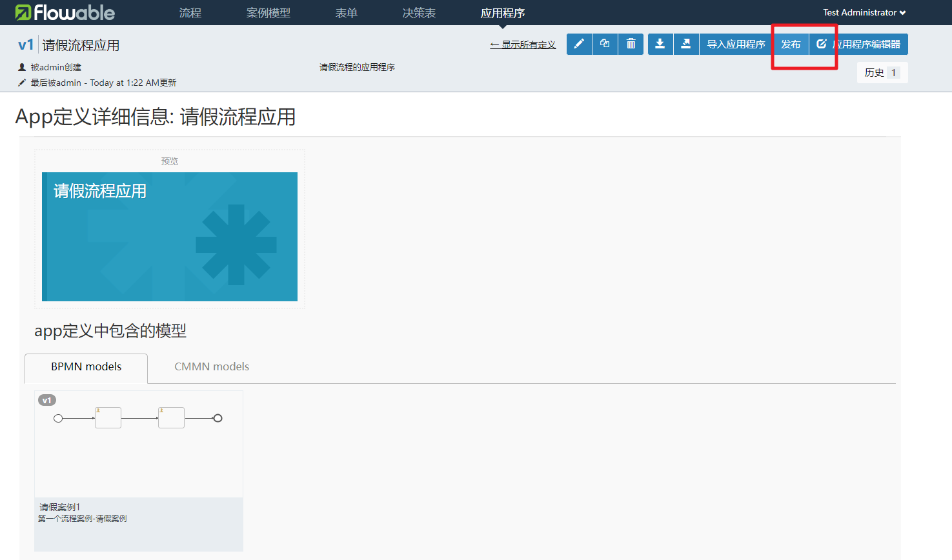The height and width of the screenshot is (560, 952).
Task: Click the pencil edit icon button
Action: tap(579, 44)
